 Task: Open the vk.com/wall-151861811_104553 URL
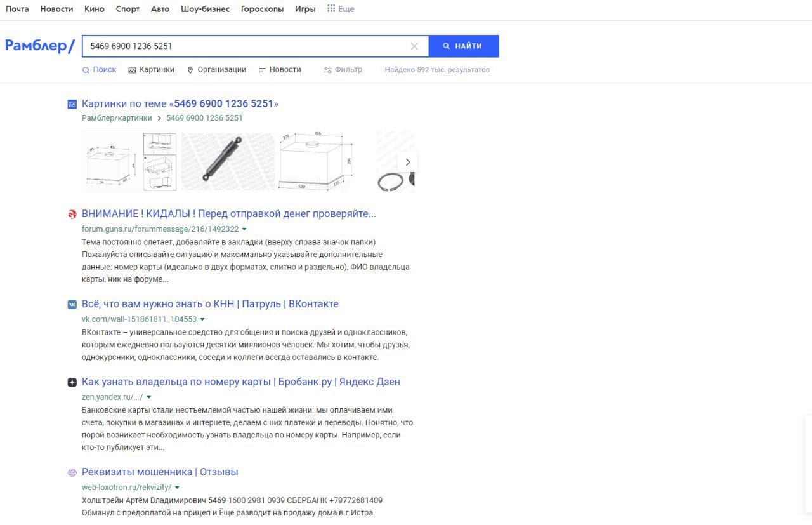click(x=140, y=319)
